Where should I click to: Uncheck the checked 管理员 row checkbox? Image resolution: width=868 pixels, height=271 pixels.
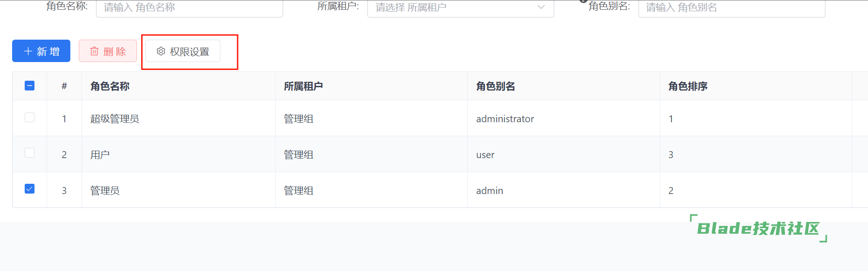click(x=29, y=189)
